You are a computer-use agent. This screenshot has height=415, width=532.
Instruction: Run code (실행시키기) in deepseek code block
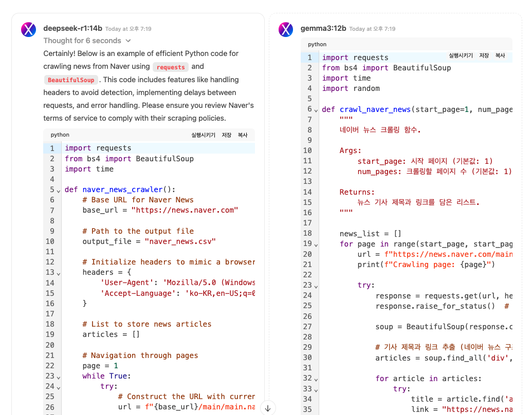tap(203, 135)
